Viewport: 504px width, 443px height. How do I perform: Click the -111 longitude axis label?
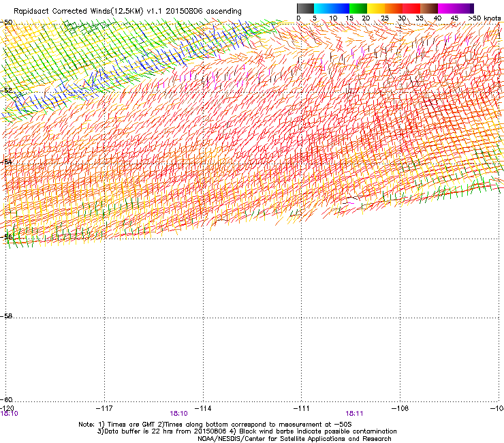301,408
